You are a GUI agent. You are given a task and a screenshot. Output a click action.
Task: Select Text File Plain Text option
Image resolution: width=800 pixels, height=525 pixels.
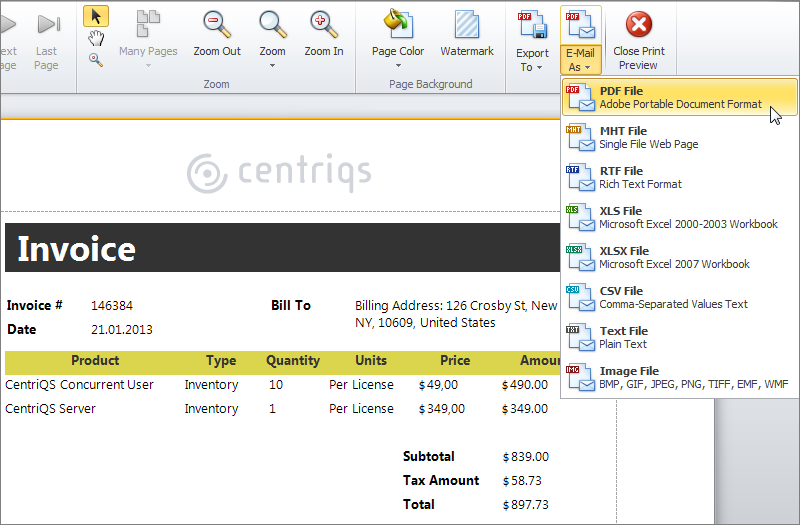point(680,337)
